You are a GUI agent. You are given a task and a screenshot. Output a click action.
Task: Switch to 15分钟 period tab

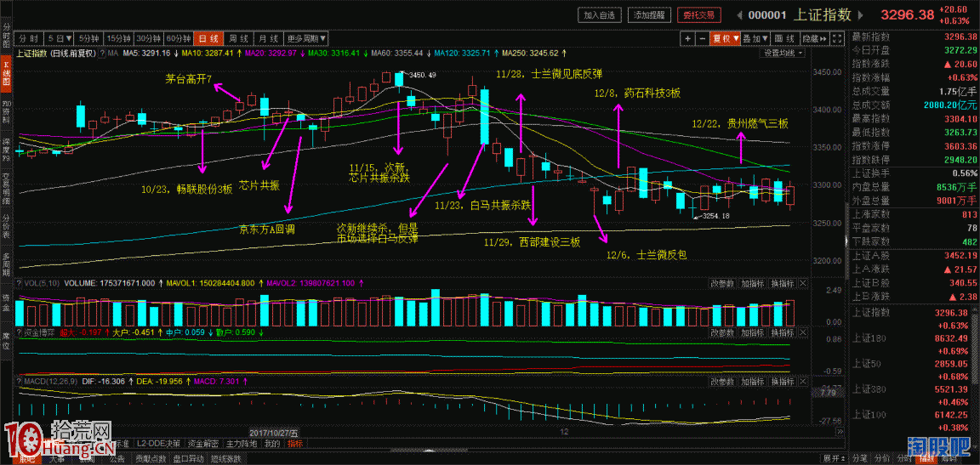click(117, 39)
